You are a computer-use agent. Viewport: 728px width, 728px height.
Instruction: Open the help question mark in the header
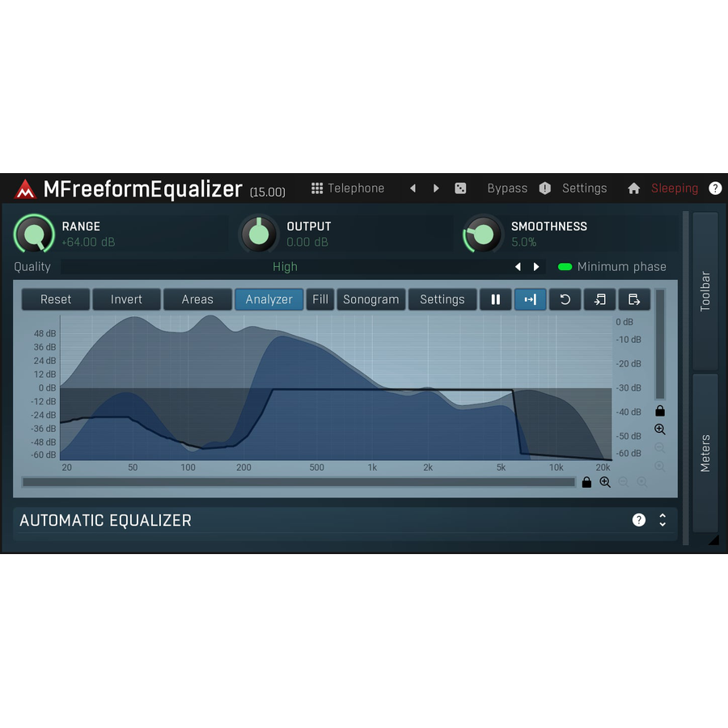click(x=715, y=188)
